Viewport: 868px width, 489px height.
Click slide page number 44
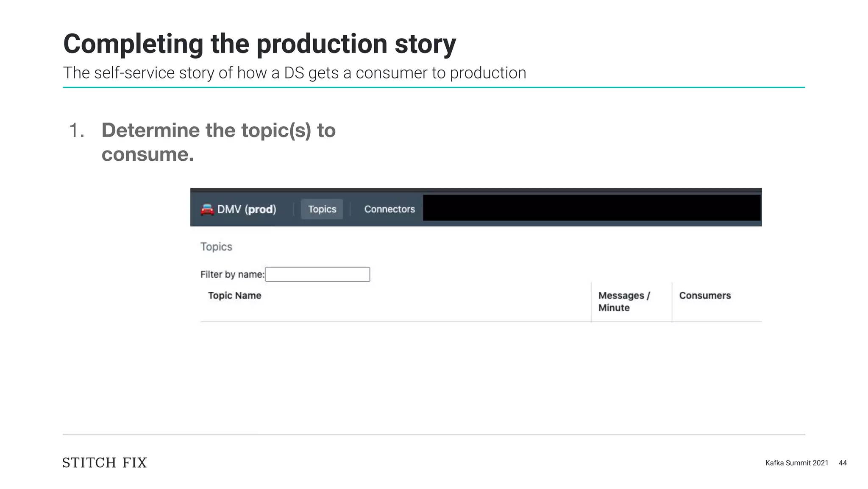click(x=843, y=463)
